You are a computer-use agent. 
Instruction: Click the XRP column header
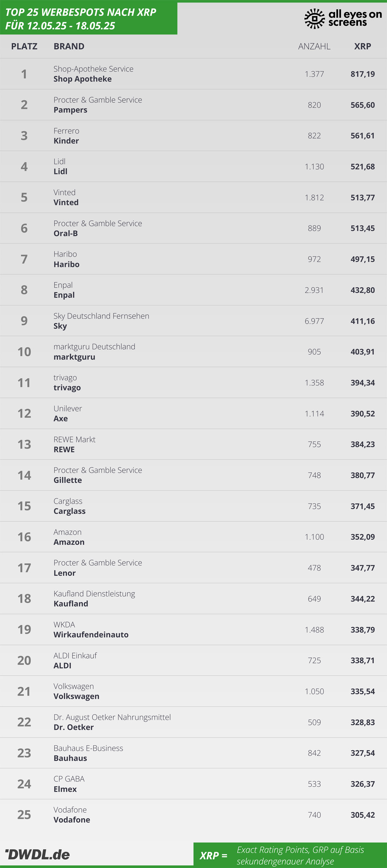click(362, 46)
